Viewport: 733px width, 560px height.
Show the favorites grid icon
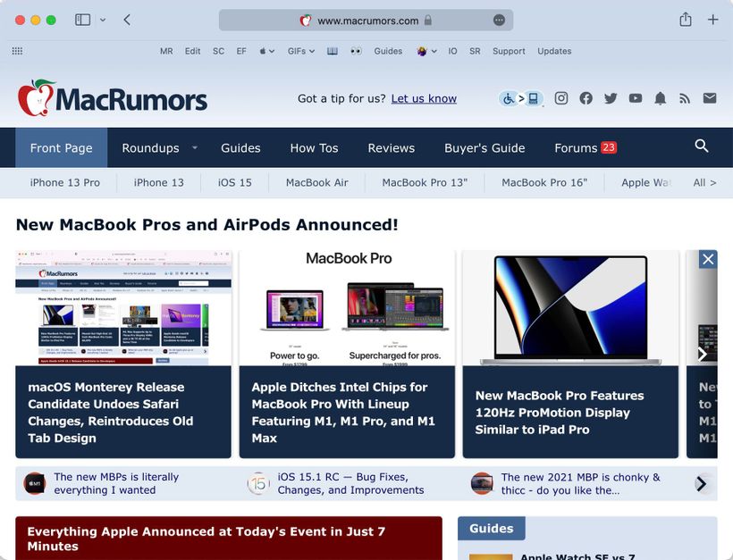[x=17, y=51]
